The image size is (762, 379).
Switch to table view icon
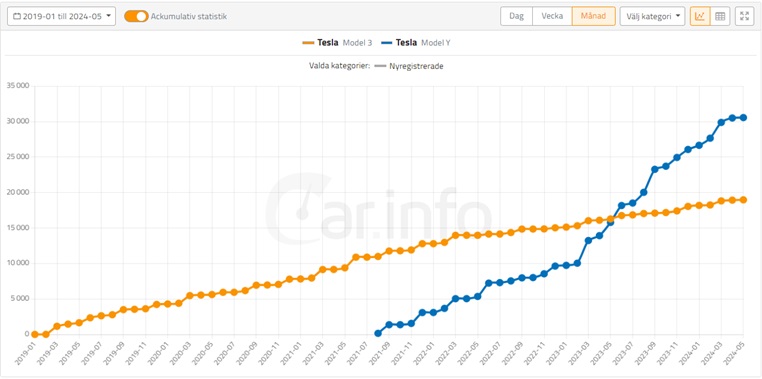coord(720,16)
